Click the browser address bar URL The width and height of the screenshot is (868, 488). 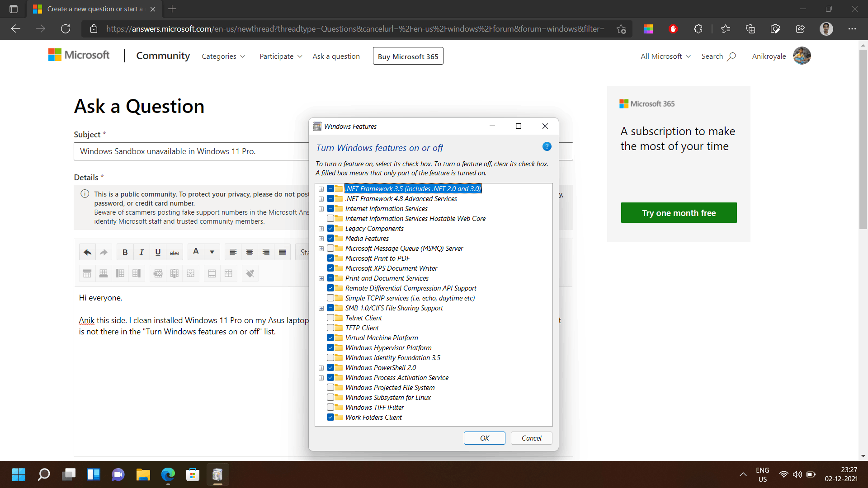355,29
